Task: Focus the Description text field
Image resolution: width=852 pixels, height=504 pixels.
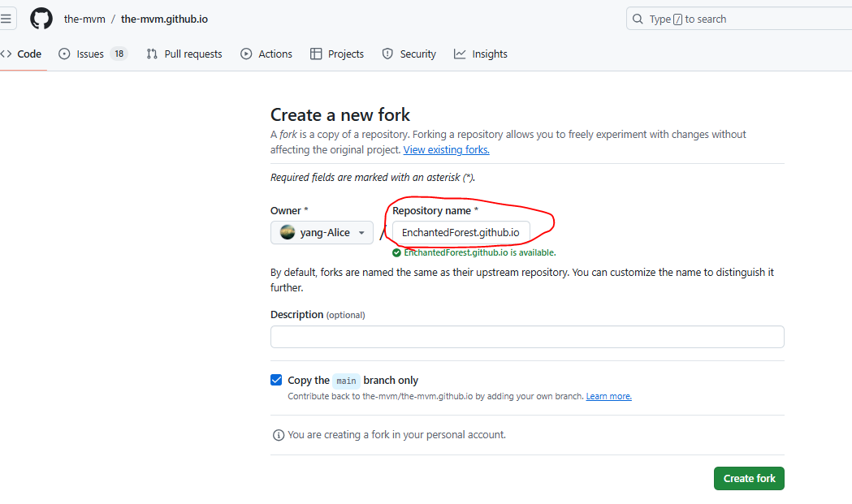Action: 527,337
